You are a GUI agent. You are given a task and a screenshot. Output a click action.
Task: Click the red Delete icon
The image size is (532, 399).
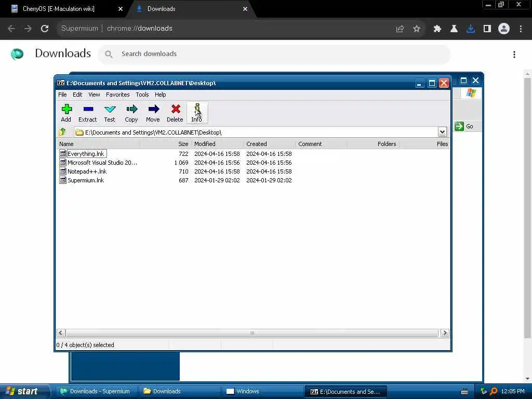175,113
